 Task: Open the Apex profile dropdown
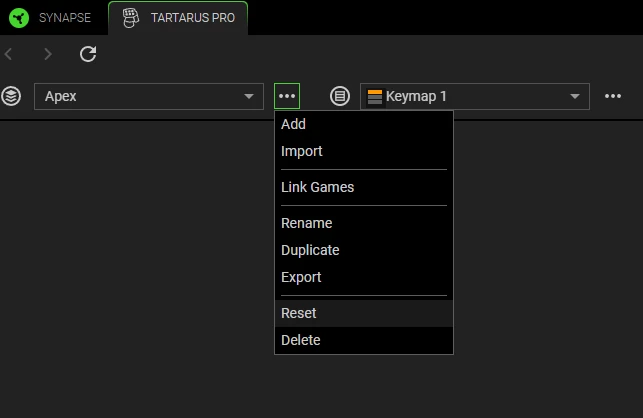[149, 96]
